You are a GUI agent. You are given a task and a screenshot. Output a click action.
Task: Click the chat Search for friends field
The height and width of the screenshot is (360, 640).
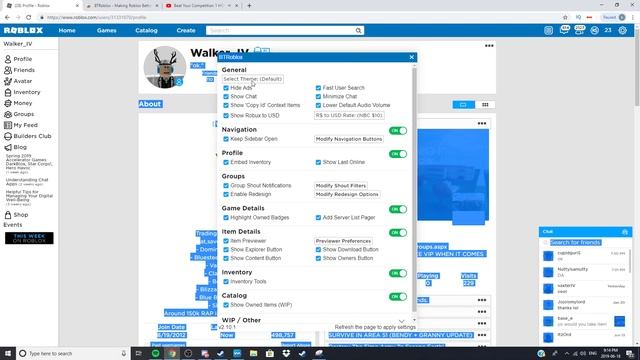575,242
